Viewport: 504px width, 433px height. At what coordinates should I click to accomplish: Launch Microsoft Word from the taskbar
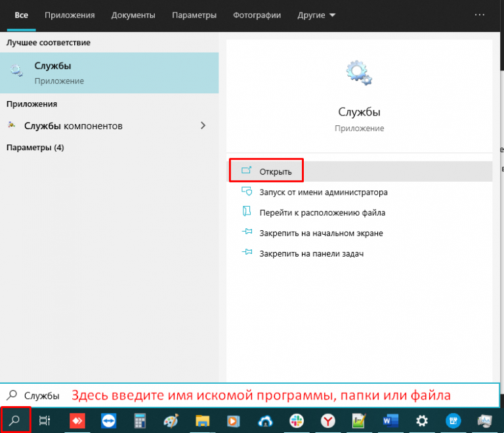[x=390, y=421]
